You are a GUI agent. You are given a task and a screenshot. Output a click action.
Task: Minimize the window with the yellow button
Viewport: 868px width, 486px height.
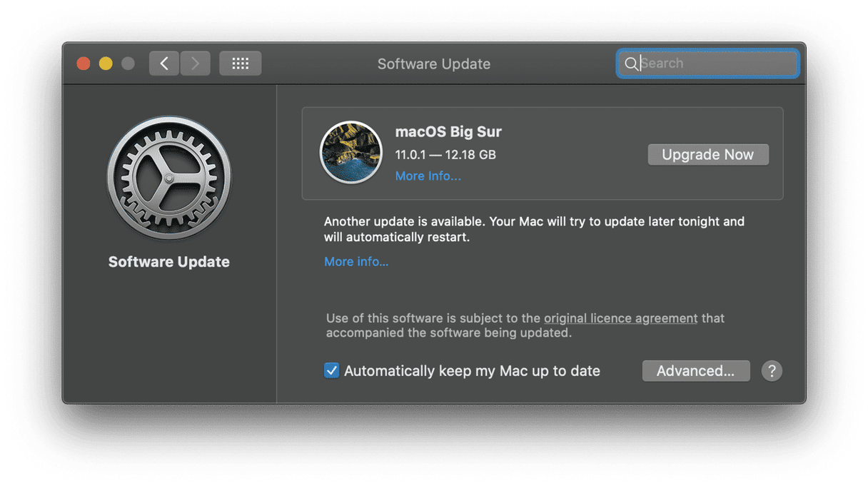coord(105,63)
